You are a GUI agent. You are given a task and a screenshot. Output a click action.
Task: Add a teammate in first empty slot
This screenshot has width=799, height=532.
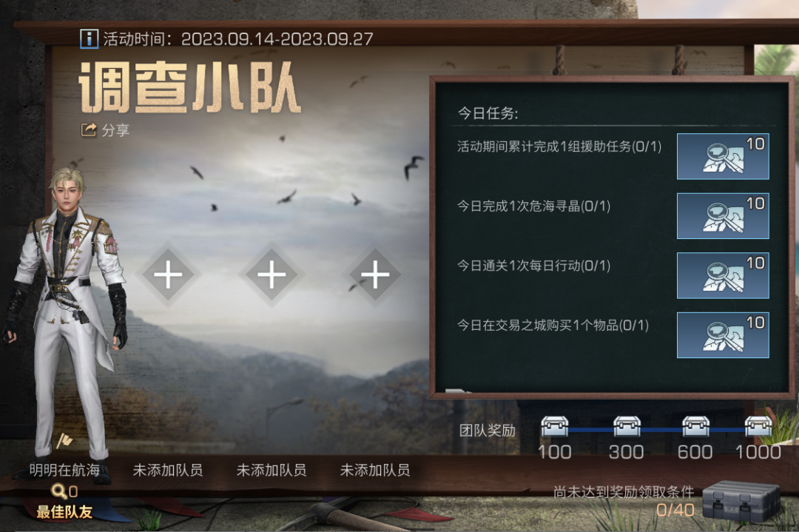pyautogui.click(x=168, y=275)
